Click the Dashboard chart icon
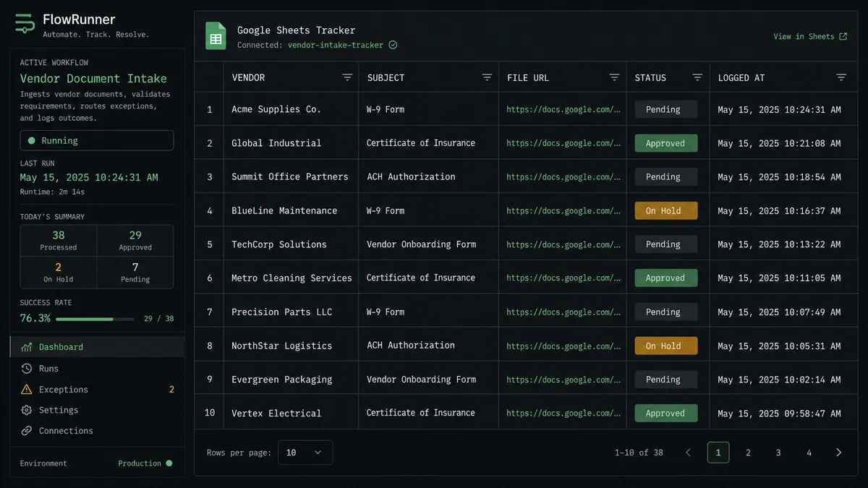The image size is (868, 488). [27, 347]
